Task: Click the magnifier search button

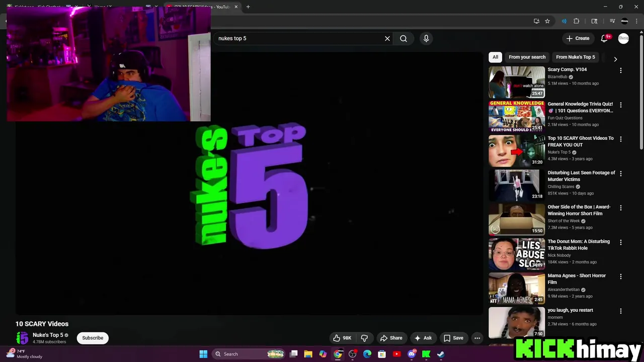Action: [x=404, y=38]
